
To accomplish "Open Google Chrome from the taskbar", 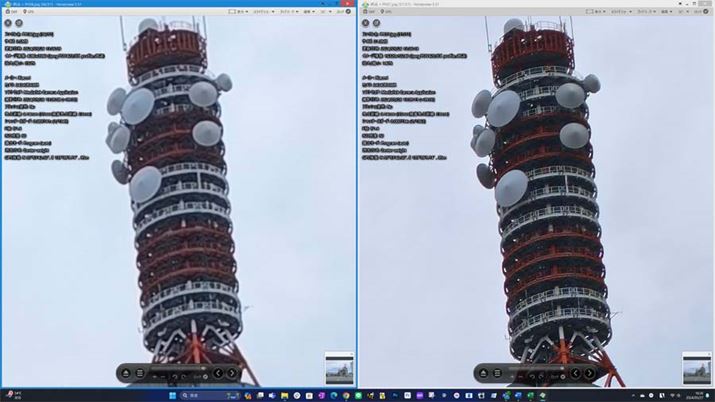I will 346,396.
